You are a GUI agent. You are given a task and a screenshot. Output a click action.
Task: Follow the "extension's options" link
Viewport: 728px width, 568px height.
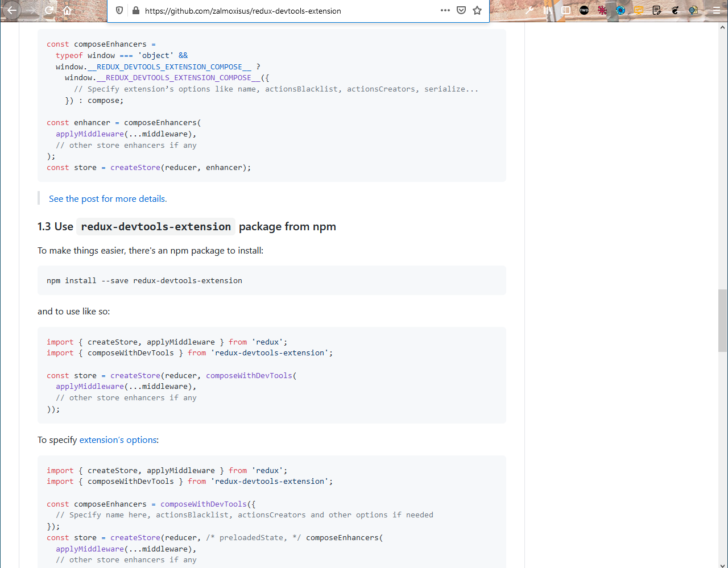coord(118,440)
